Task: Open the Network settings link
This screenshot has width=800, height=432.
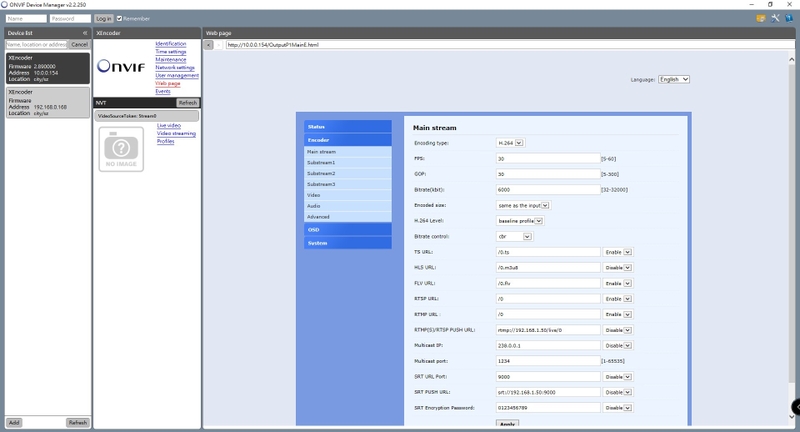Action: pyautogui.click(x=175, y=68)
